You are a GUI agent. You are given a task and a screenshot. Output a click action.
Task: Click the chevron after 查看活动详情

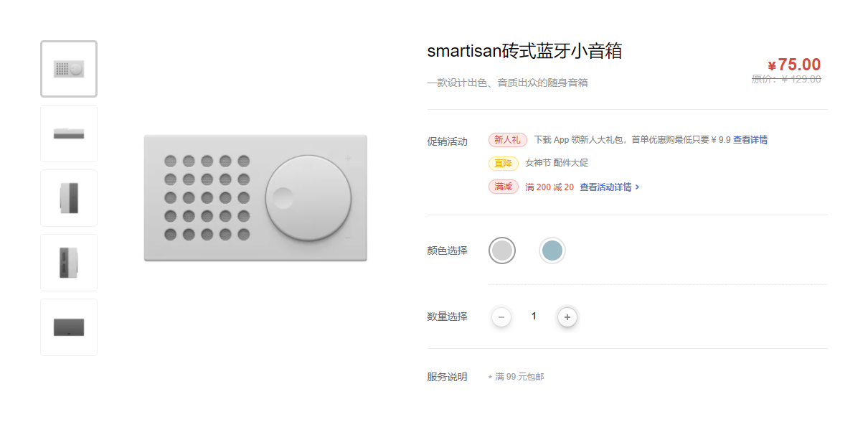638,187
